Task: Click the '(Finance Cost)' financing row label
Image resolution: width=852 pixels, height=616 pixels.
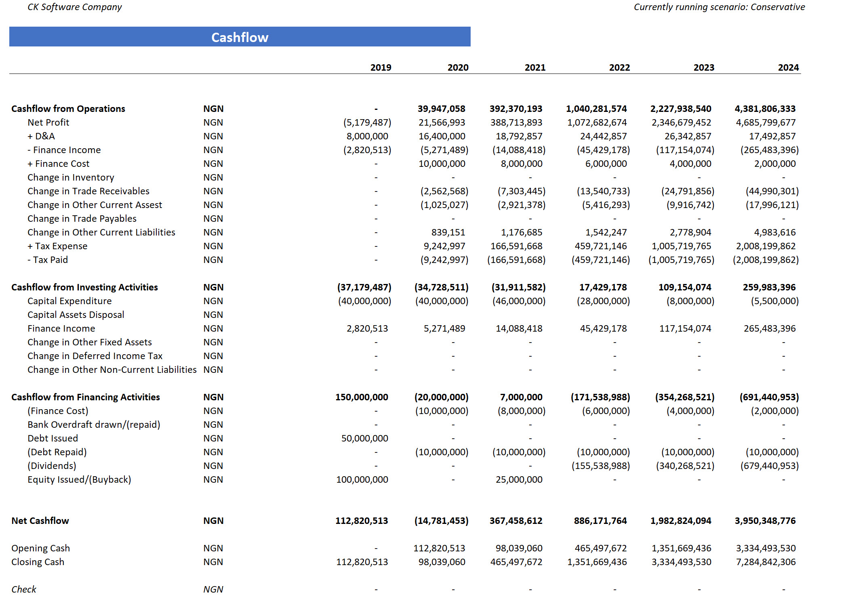Action: point(57,411)
